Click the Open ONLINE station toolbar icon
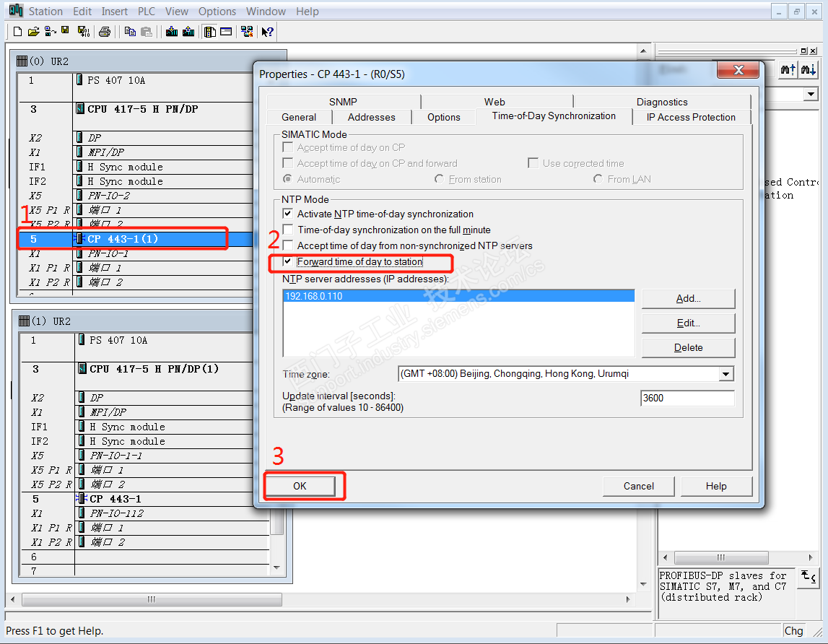 pyautogui.click(x=50, y=32)
